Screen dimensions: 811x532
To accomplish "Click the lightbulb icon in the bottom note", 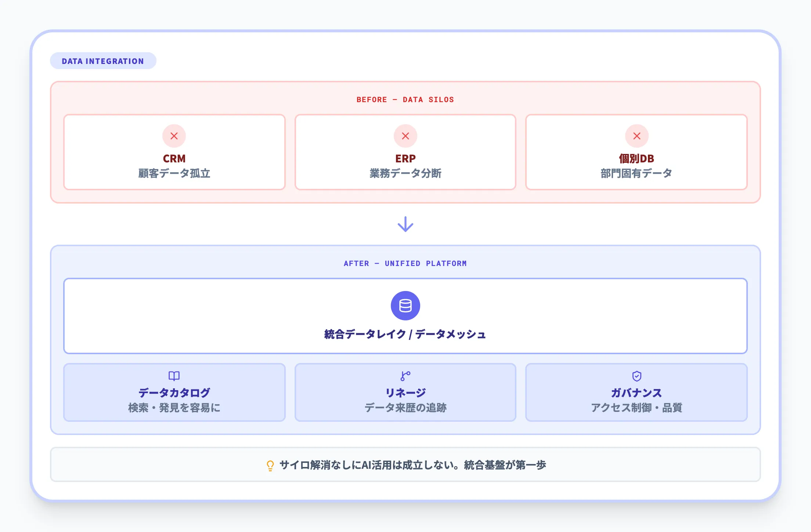I will point(270,465).
